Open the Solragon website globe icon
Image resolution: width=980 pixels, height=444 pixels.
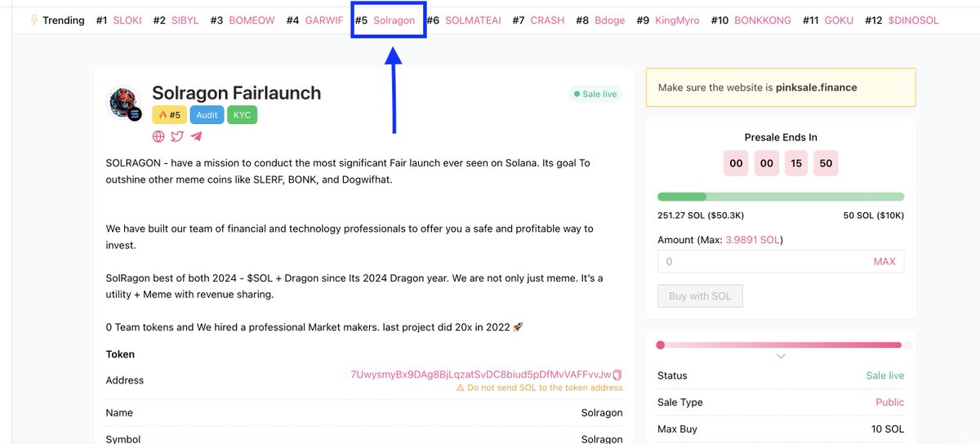[158, 136]
